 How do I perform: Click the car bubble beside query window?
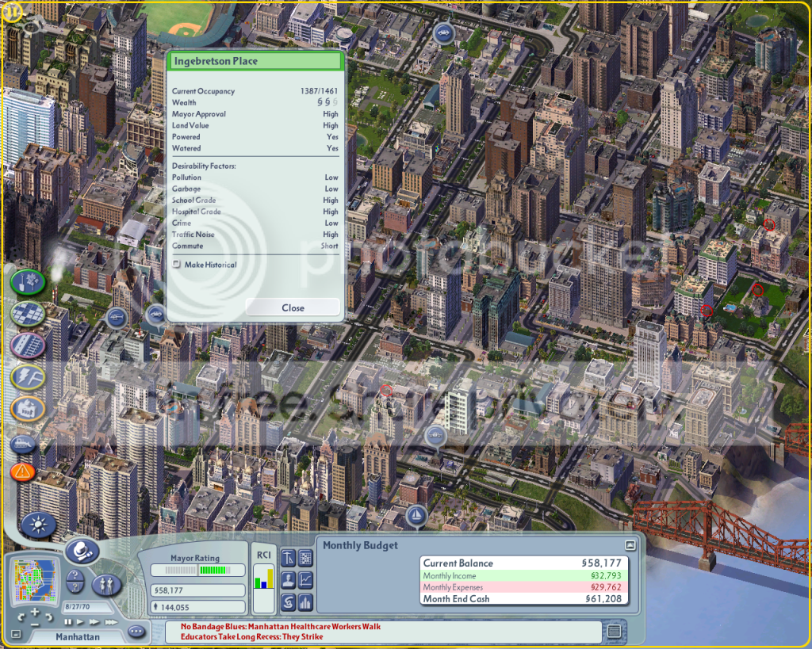(x=156, y=314)
